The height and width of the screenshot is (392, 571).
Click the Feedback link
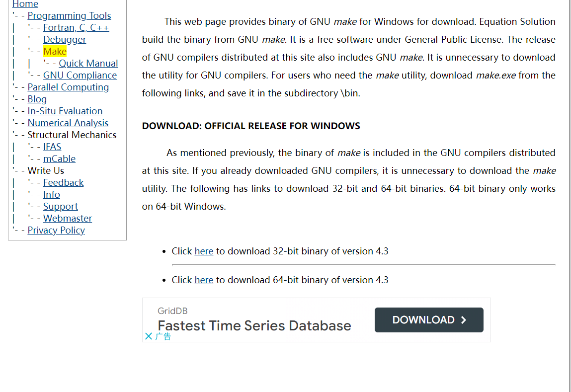tap(63, 183)
